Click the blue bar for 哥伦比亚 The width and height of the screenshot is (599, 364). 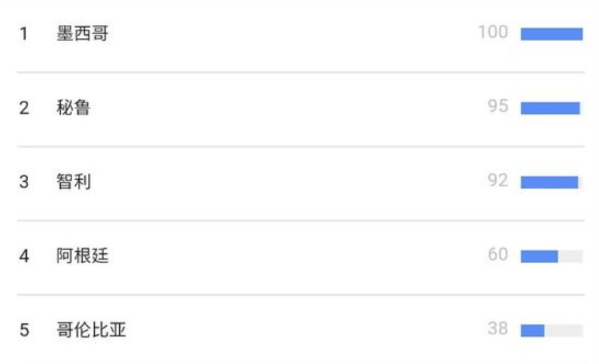532,330
